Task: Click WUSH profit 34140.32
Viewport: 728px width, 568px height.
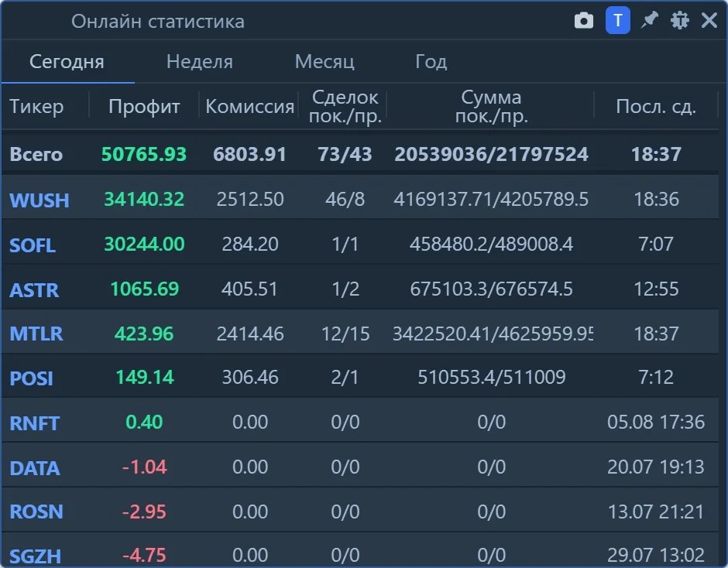Action: pyautogui.click(x=144, y=199)
